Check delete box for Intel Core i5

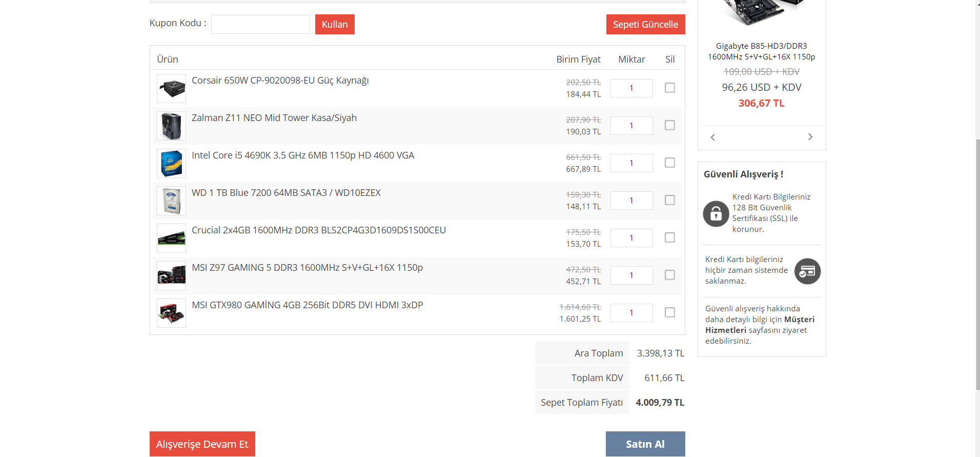point(669,163)
